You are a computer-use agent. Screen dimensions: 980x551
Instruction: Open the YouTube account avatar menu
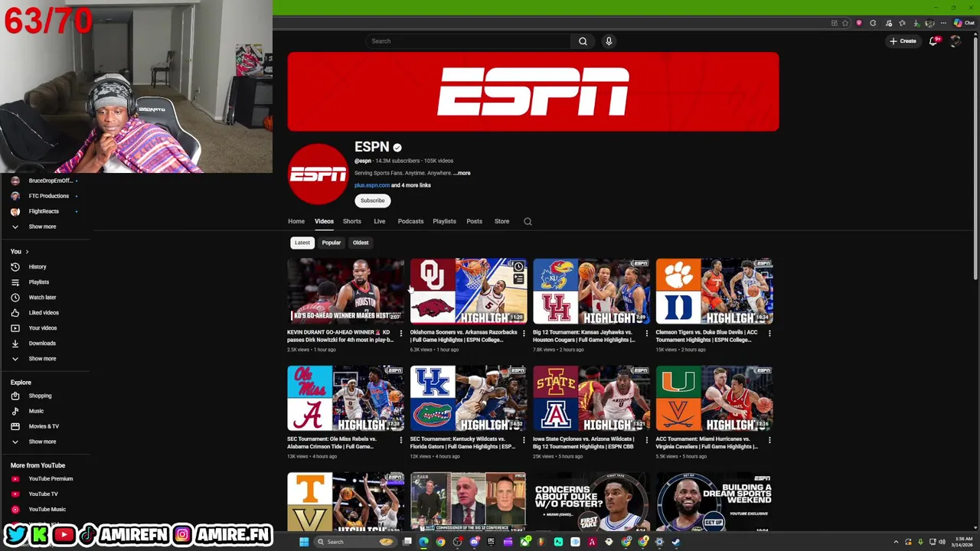[x=955, y=41]
